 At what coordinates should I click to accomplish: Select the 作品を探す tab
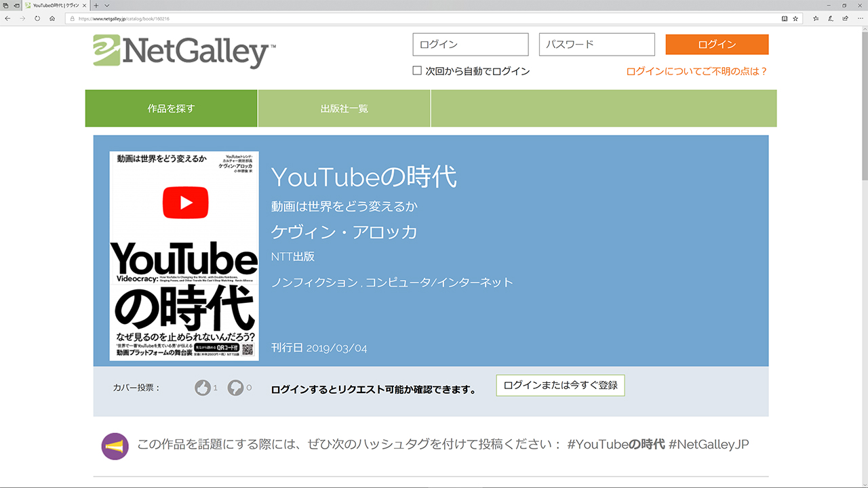(172, 108)
